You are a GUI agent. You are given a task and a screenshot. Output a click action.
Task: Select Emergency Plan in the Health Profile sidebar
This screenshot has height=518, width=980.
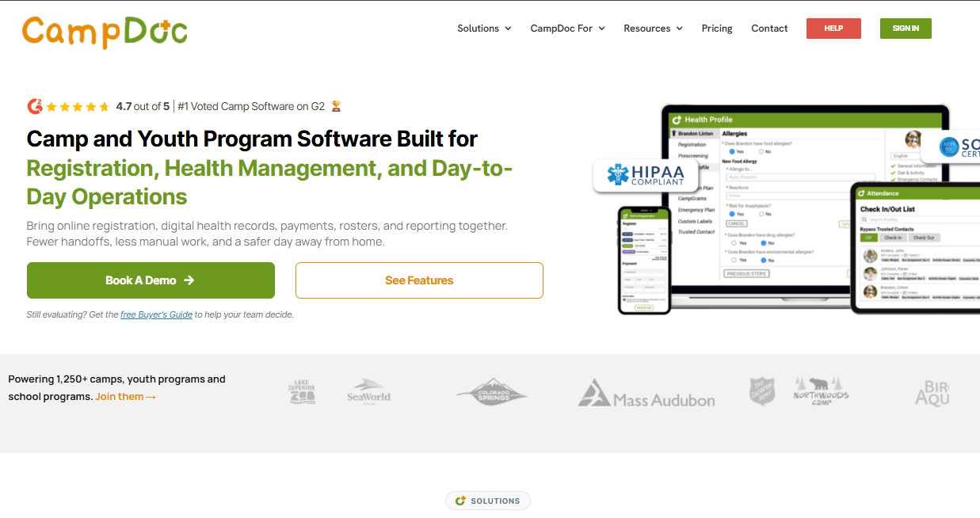696,210
